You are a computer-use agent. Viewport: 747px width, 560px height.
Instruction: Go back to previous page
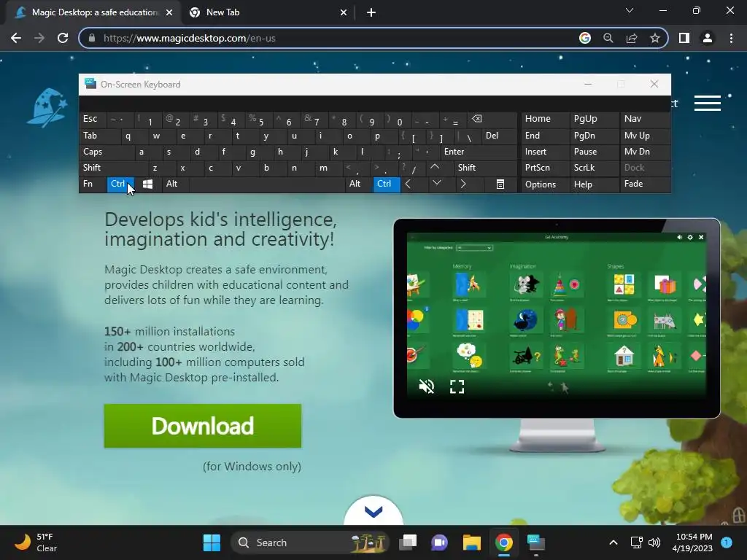tap(16, 38)
